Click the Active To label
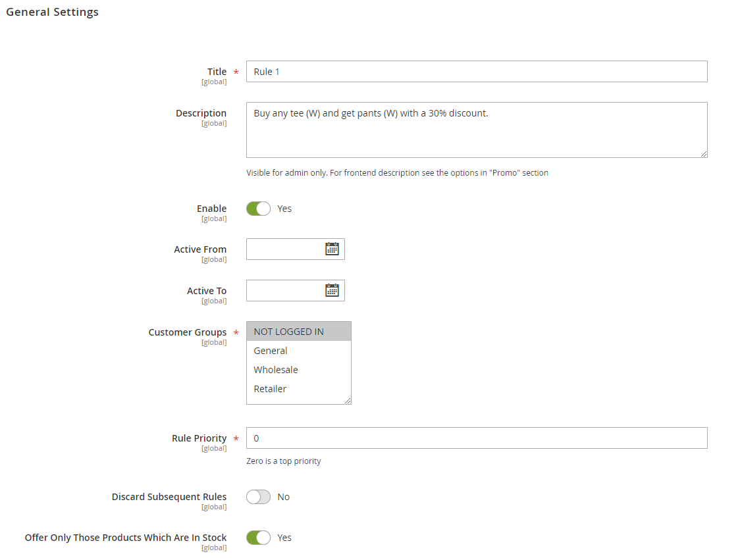Image resolution: width=742 pixels, height=560 pixels. tap(207, 290)
